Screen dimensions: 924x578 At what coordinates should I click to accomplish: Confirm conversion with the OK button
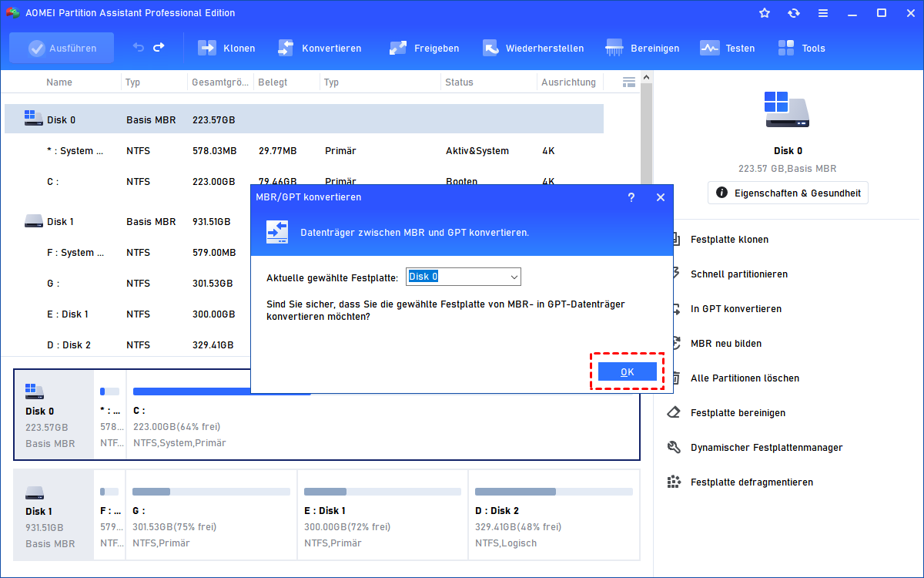tap(627, 372)
